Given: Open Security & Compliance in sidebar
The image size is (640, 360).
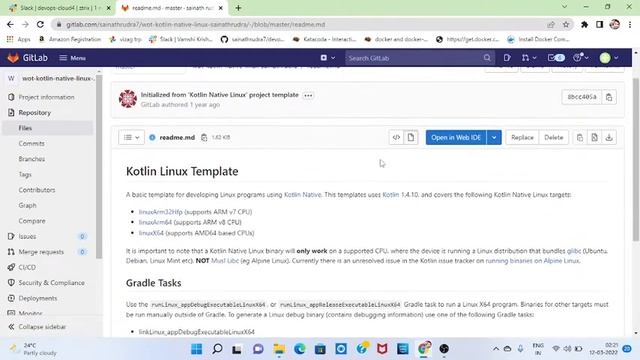Looking at the screenshot, I should tap(51, 283).
